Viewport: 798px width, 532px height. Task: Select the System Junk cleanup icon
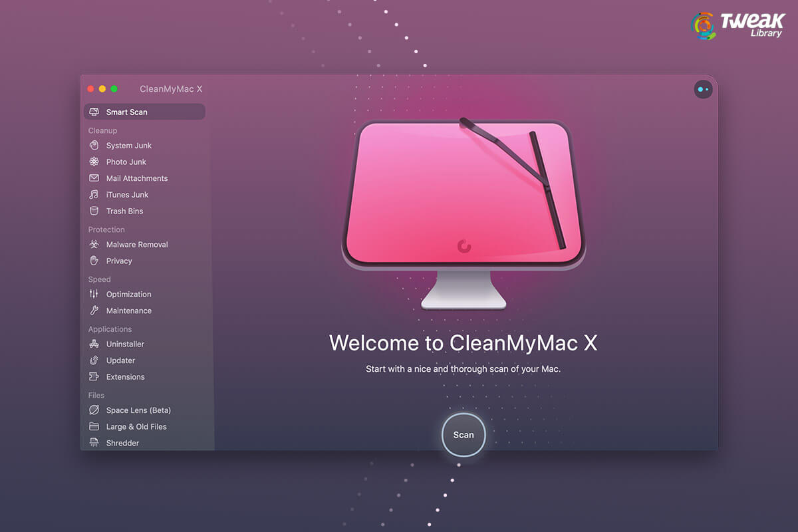95,145
